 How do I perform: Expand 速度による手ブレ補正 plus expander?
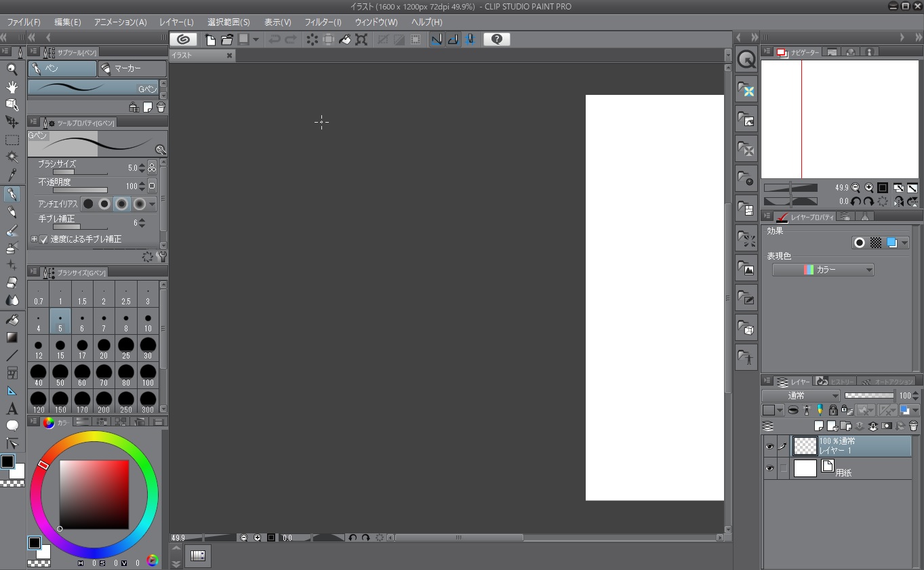tap(34, 239)
